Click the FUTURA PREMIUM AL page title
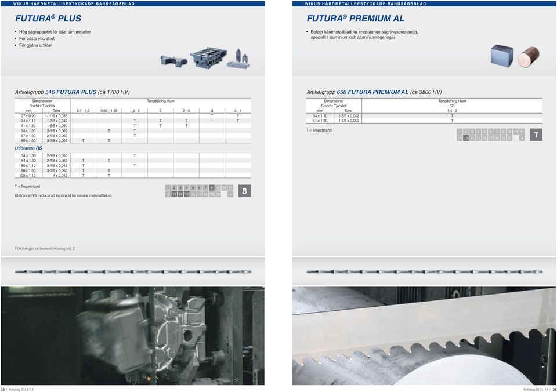557x392 pixels. click(x=355, y=19)
